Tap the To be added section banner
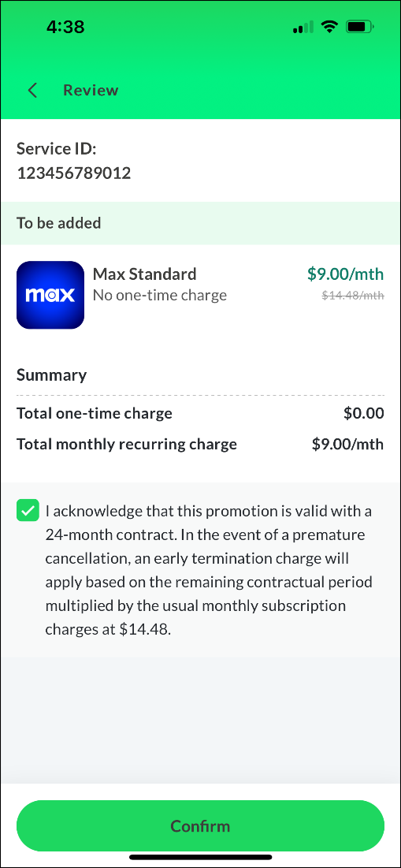401x868 pixels. 200,223
